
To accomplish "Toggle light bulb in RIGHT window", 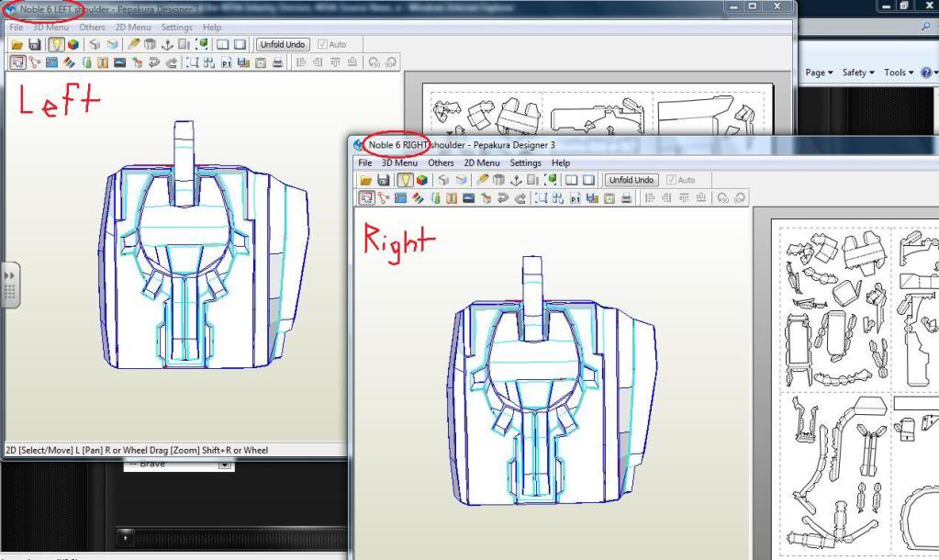I will 405,180.
